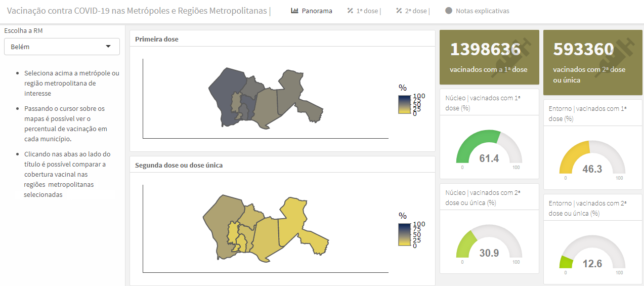Open the Panorama tab

(x=312, y=11)
